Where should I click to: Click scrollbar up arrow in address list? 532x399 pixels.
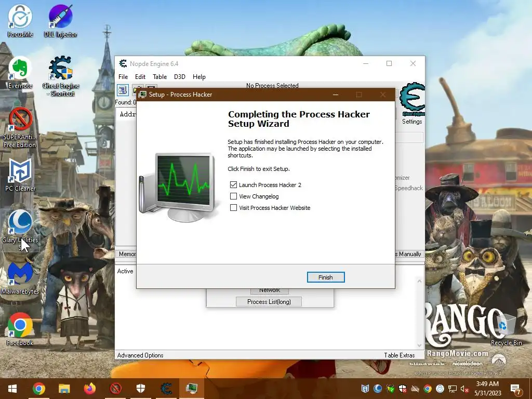419,281
